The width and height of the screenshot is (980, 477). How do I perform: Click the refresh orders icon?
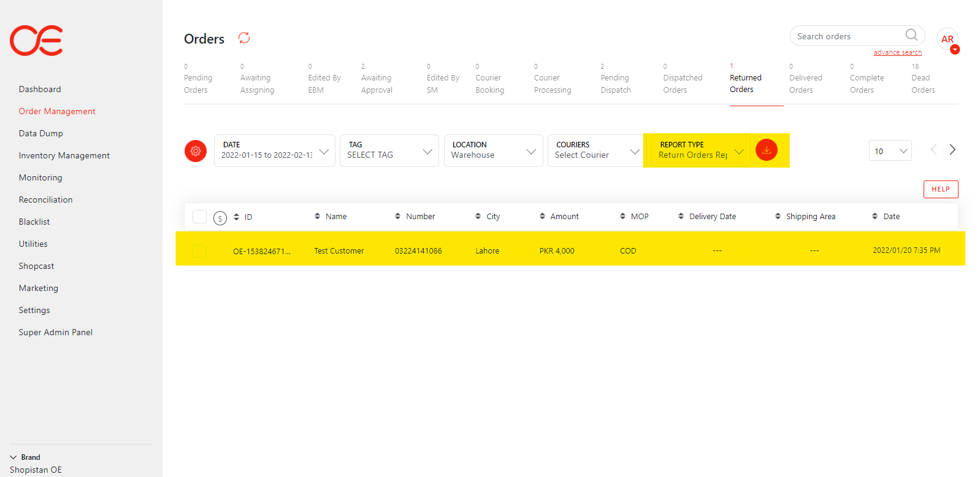click(244, 38)
